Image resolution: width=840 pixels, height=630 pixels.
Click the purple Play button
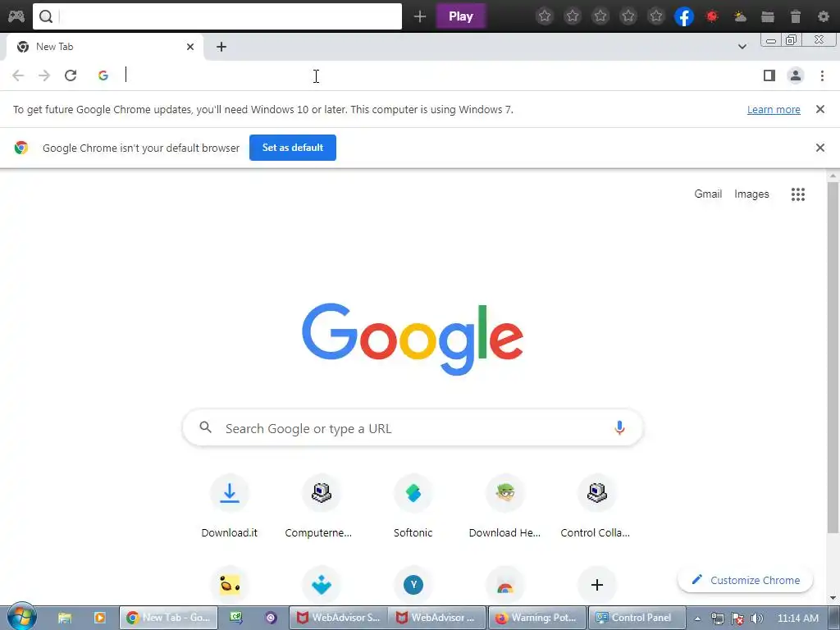pyautogui.click(x=461, y=16)
